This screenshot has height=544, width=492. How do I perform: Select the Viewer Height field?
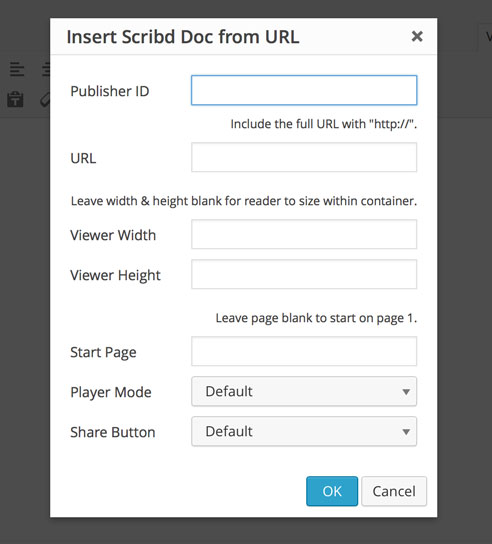pyautogui.click(x=304, y=274)
